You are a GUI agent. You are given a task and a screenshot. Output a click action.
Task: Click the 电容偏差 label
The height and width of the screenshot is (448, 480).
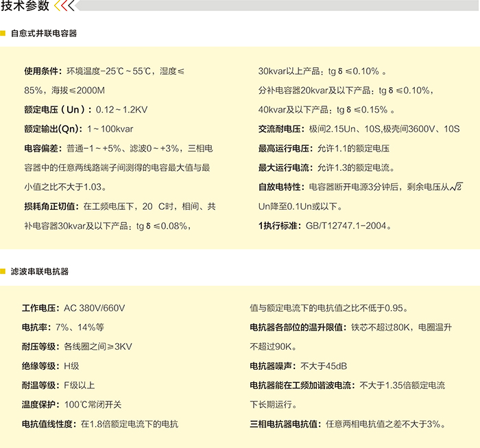42,148
